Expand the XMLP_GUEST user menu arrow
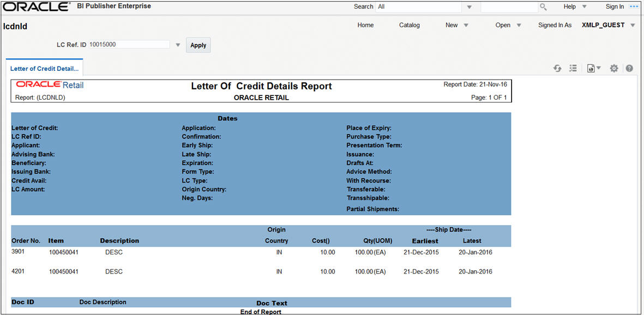 click(633, 26)
